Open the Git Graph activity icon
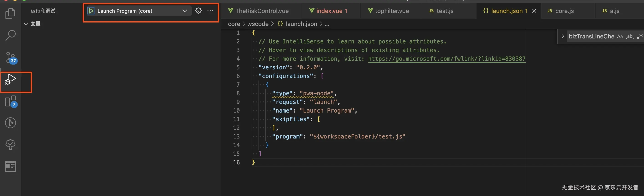 coord(10,123)
